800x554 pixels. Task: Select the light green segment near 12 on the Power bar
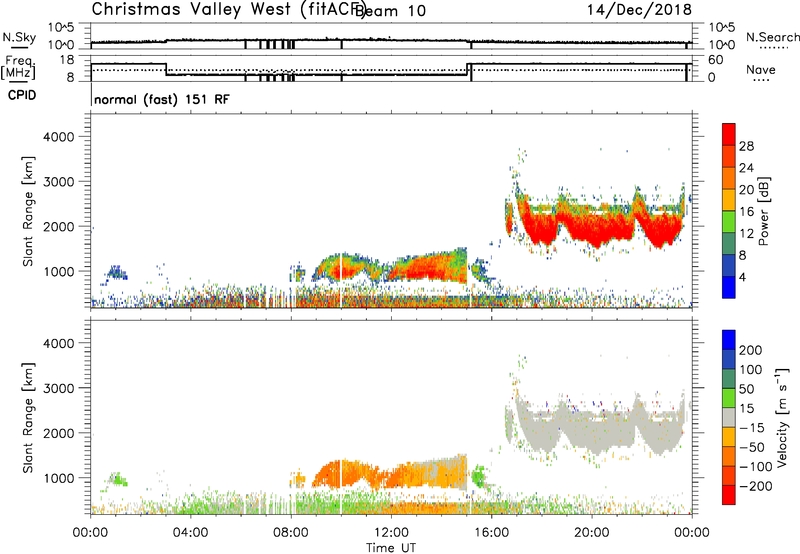pyautogui.click(x=729, y=222)
